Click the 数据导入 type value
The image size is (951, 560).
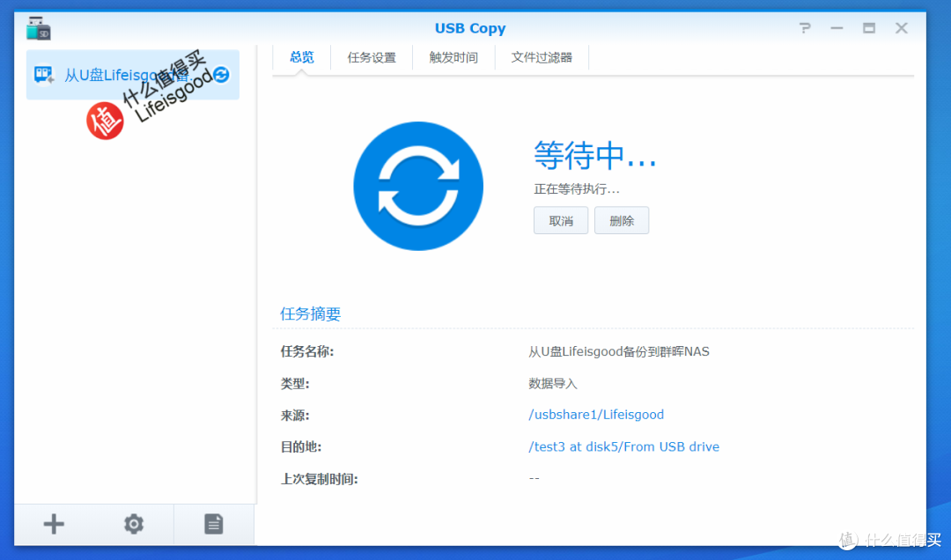coord(553,383)
